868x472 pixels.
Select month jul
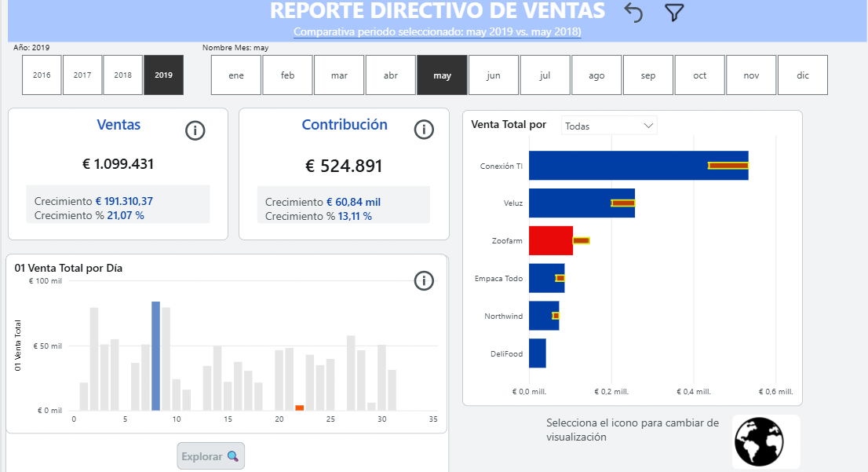(x=545, y=75)
